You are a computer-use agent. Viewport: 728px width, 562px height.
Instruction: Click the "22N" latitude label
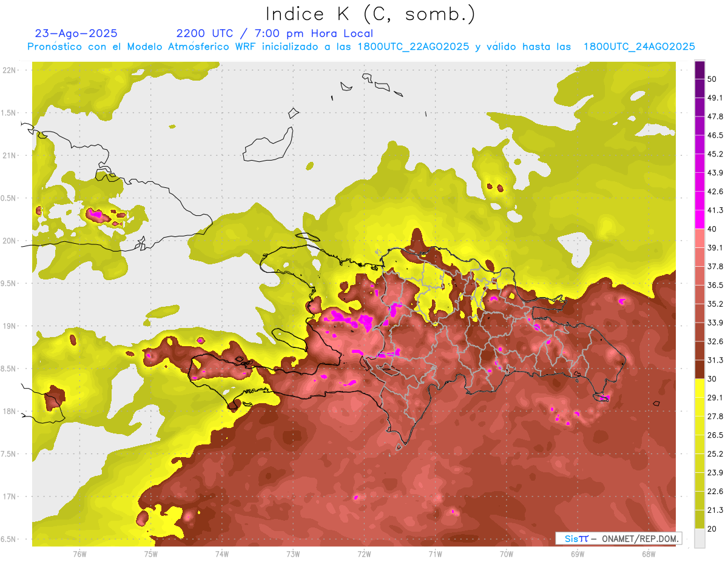point(9,70)
